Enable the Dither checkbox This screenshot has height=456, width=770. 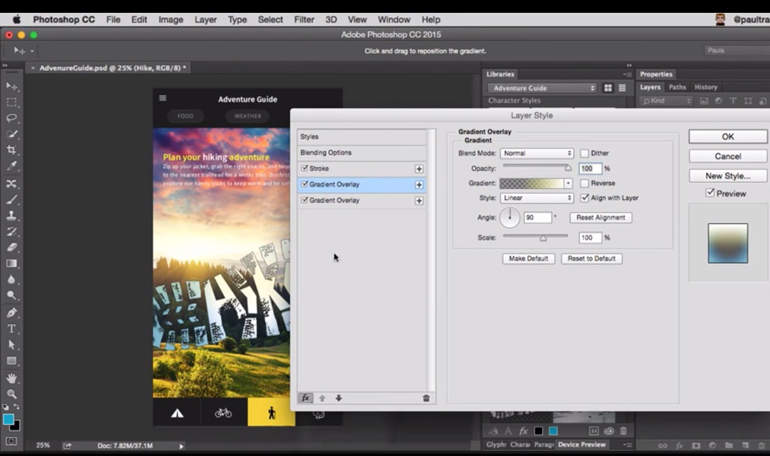coord(585,153)
